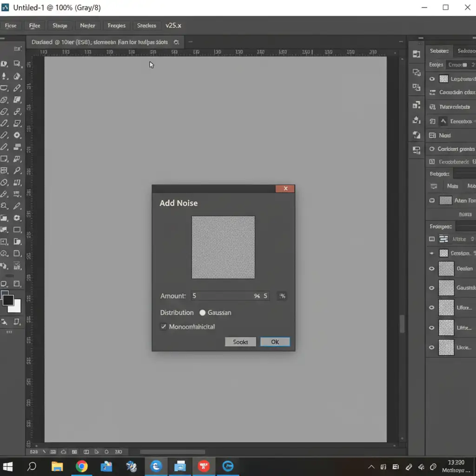This screenshot has width=476, height=476.
Task: Click the topmost icon in the collapsed panel strip
Action: coord(416,54)
